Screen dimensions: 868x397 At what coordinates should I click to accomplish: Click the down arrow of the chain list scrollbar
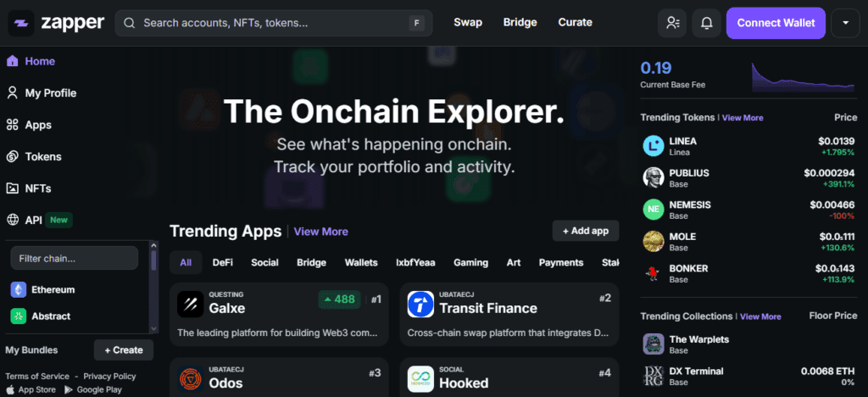coord(154,328)
